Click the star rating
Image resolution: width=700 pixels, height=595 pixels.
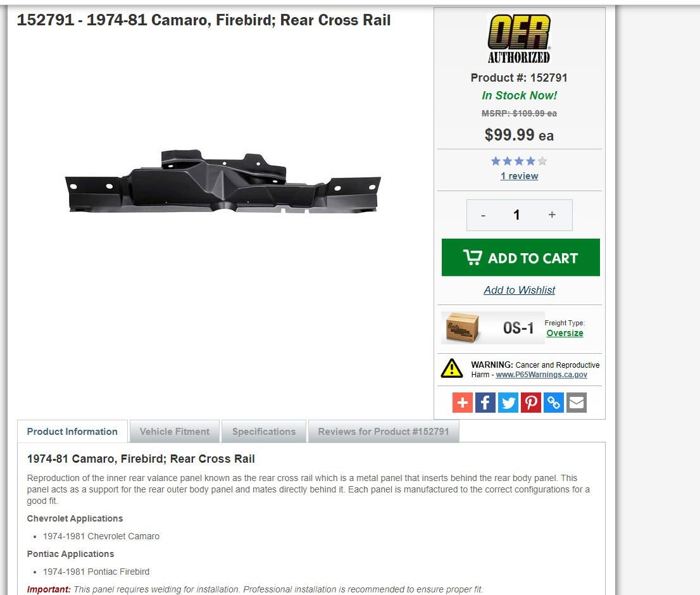[x=519, y=161]
